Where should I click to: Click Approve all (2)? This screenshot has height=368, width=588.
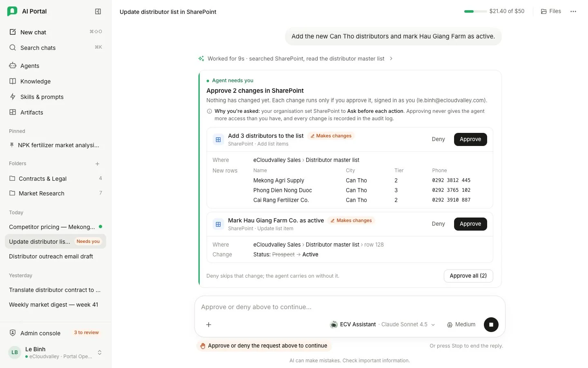click(468, 276)
